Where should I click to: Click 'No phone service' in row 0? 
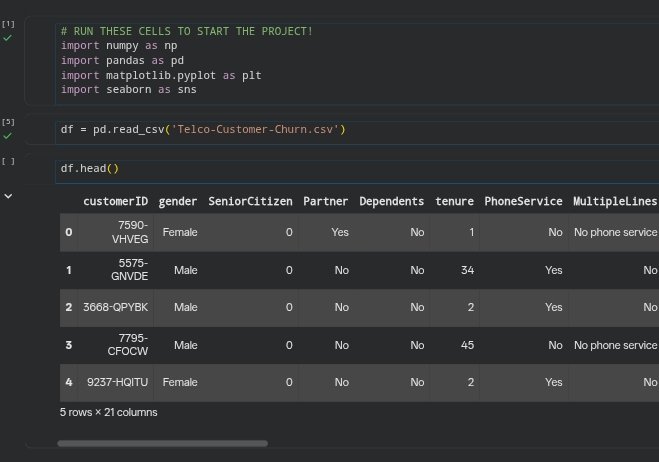(x=615, y=232)
